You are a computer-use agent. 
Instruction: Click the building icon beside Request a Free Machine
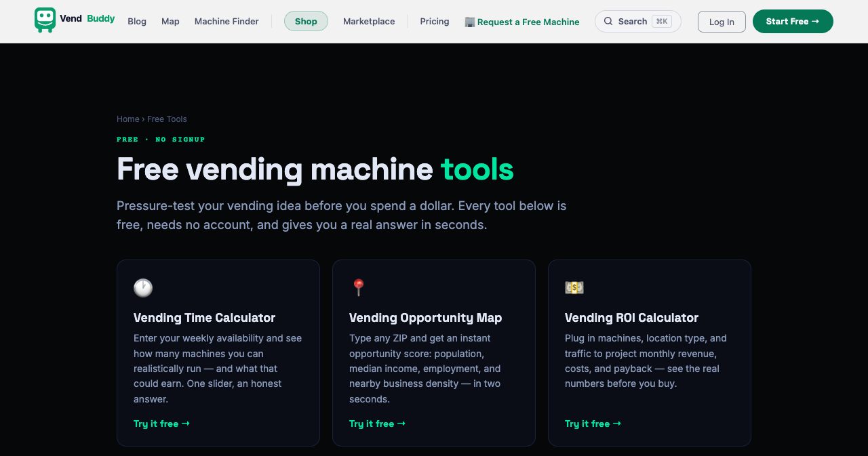(470, 22)
